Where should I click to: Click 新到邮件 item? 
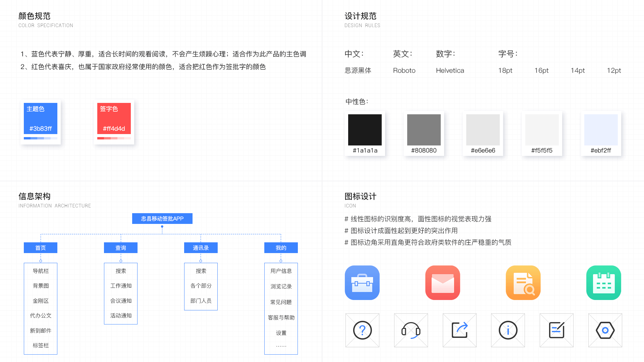click(x=41, y=330)
